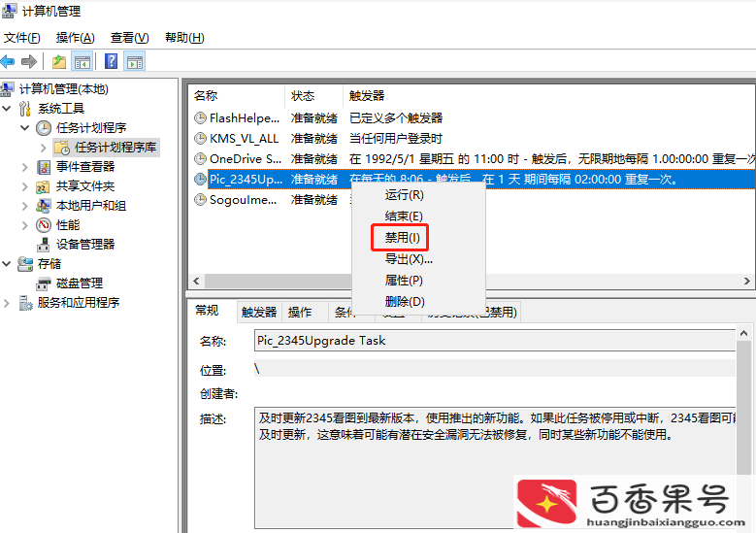Collapse the 存储 tree node

(7, 264)
